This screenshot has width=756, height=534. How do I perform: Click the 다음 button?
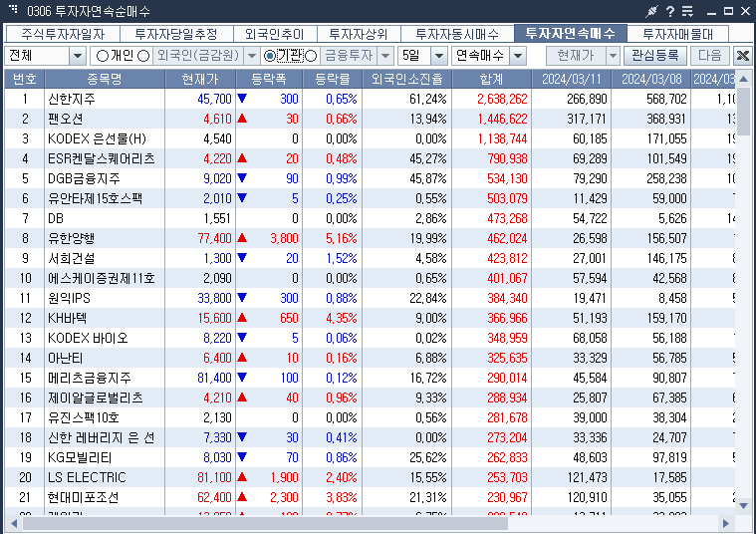710,56
